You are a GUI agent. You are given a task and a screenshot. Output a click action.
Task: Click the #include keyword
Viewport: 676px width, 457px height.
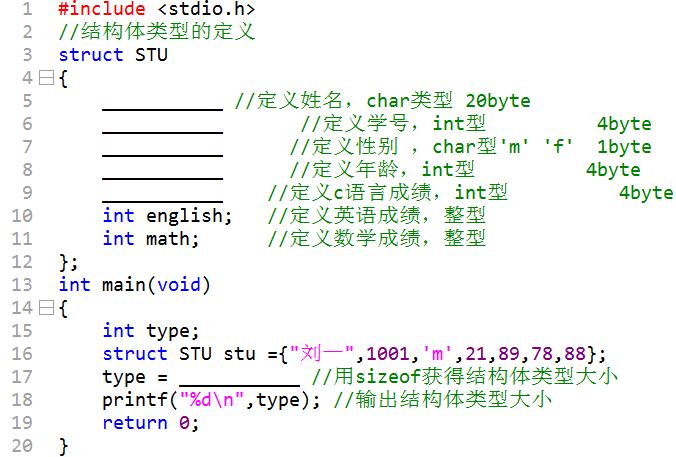[x=102, y=9]
